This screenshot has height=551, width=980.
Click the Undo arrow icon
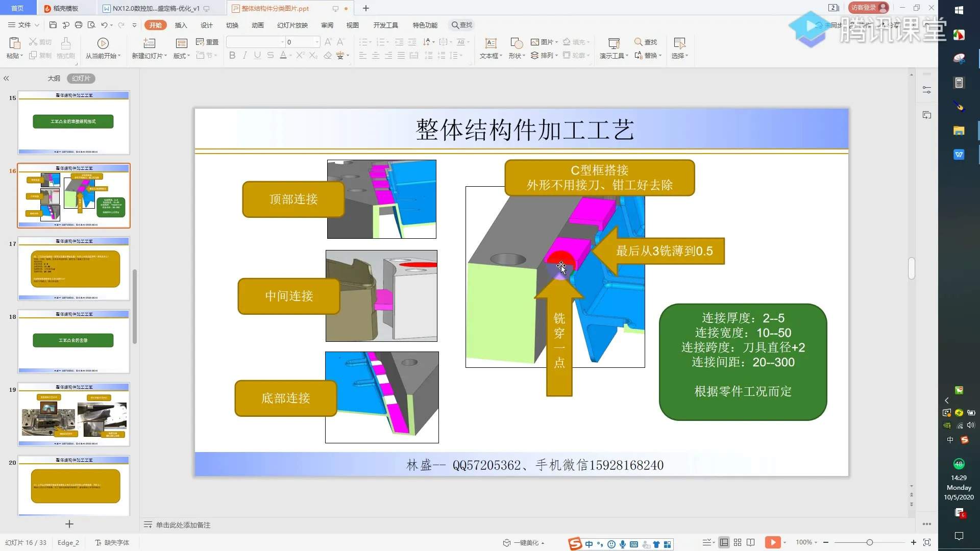pyautogui.click(x=104, y=25)
